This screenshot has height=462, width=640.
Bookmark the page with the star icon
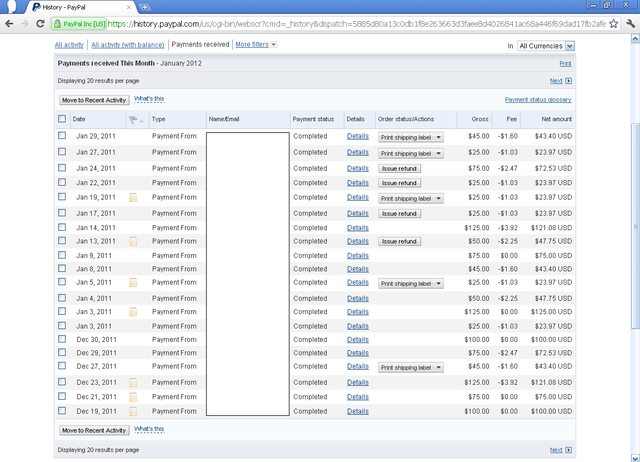[613, 24]
